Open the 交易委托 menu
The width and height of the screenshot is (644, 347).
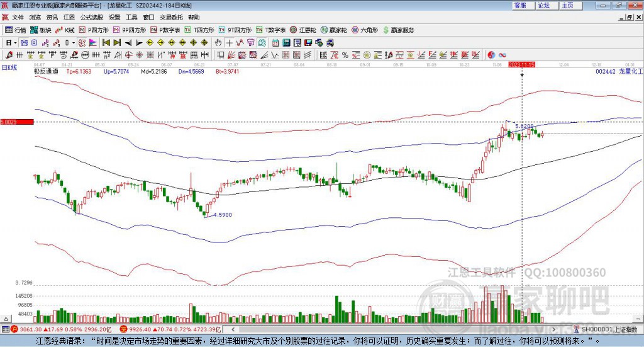point(171,17)
